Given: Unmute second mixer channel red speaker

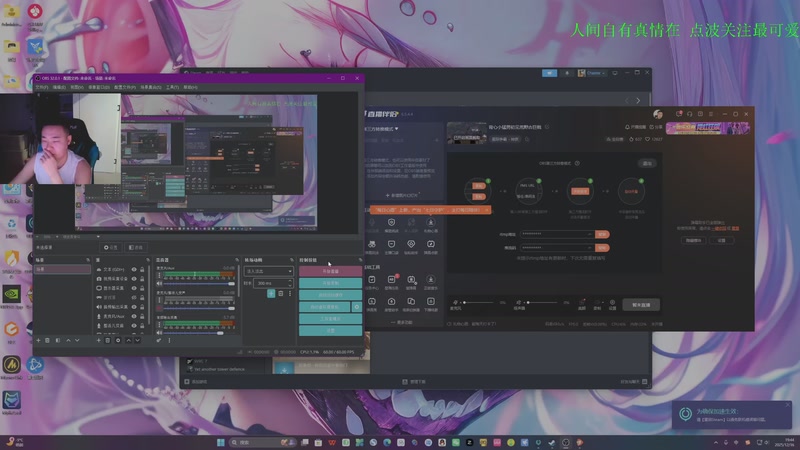Looking at the screenshot, I should coord(159,308).
